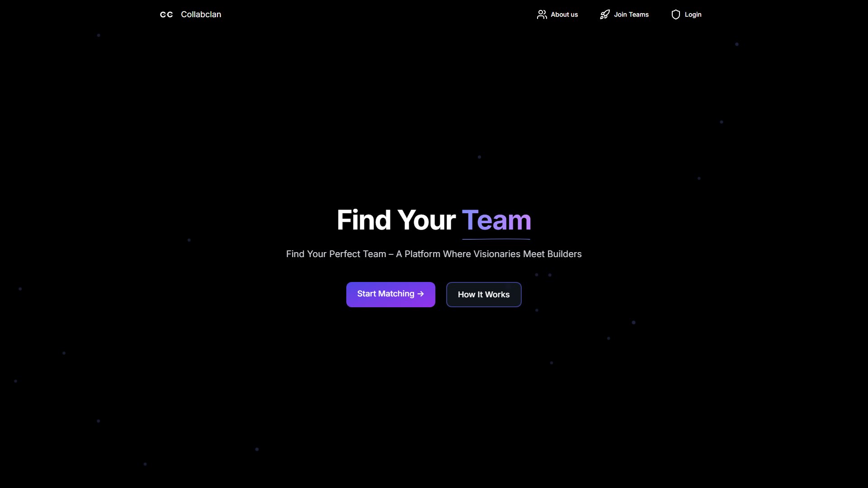This screenshot has width=868, height=488.
Task: Open the About us menu item
Action: (x=564, y=14)
